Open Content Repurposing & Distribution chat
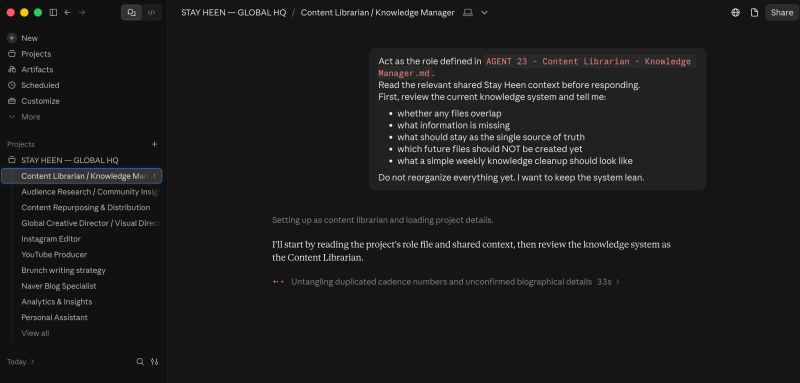The image size is (800, 383). 86,208
